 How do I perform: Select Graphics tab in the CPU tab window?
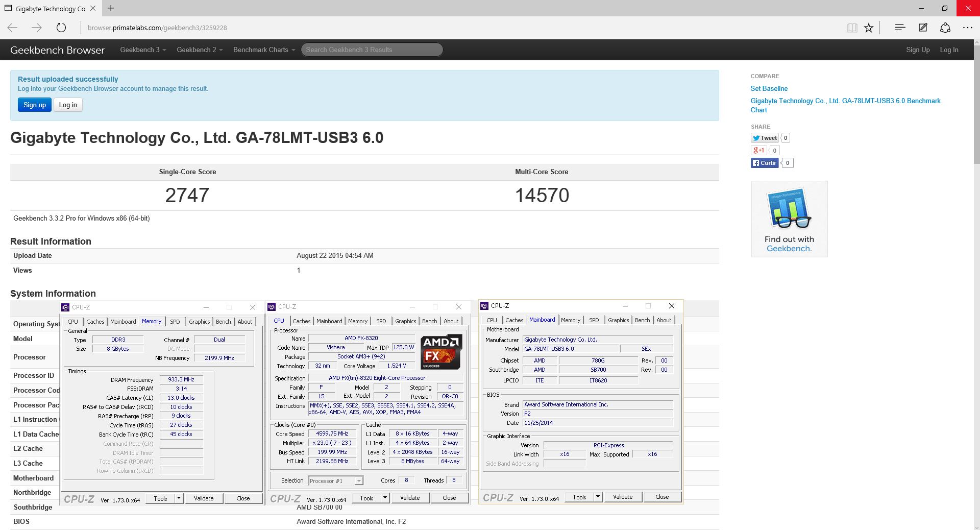pos(405,321)
